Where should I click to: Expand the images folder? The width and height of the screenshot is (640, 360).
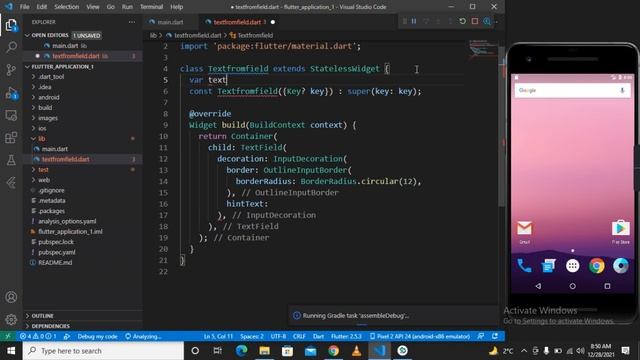point(48,118)
